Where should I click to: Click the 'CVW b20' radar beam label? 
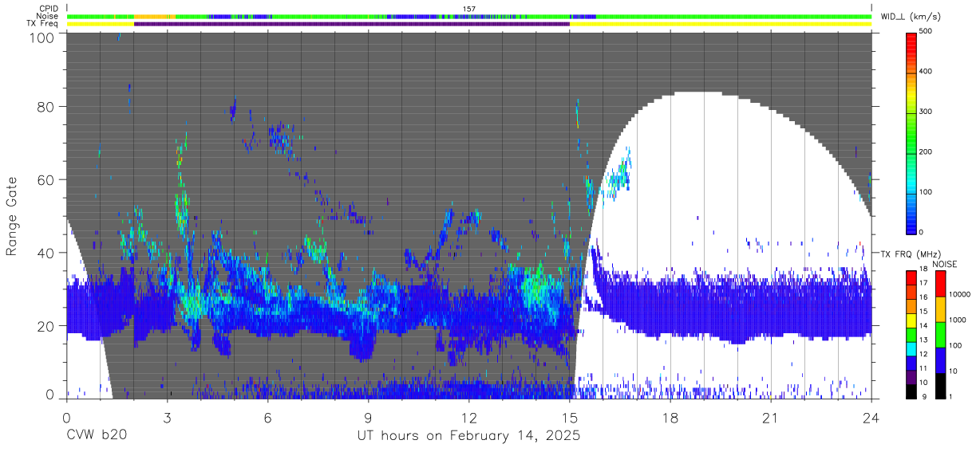(x=97, y=436)
